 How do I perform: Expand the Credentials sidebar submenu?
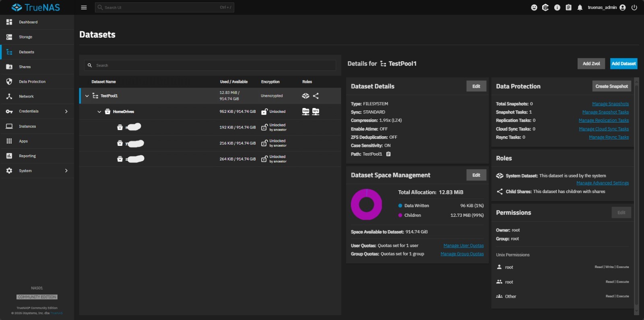click(66, 111)
